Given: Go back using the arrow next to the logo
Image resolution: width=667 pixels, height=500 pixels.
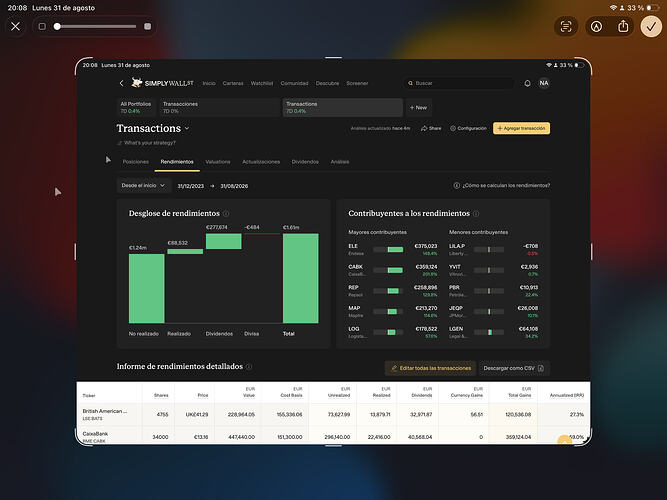Looking at the screenshot, I should pos(122,83).
